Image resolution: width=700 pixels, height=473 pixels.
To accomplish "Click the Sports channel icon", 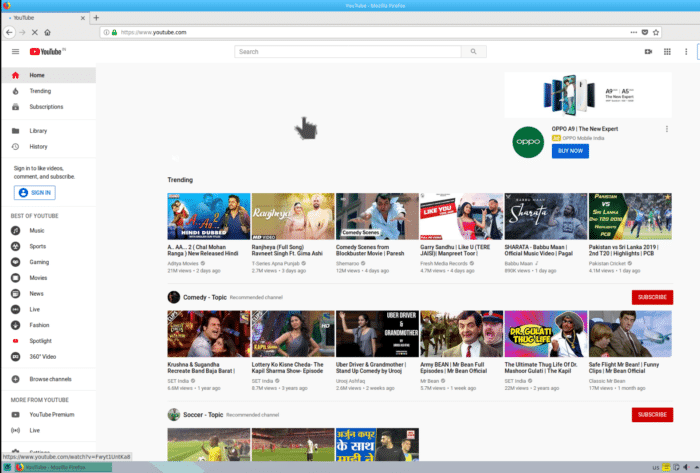I will [16, 246].
